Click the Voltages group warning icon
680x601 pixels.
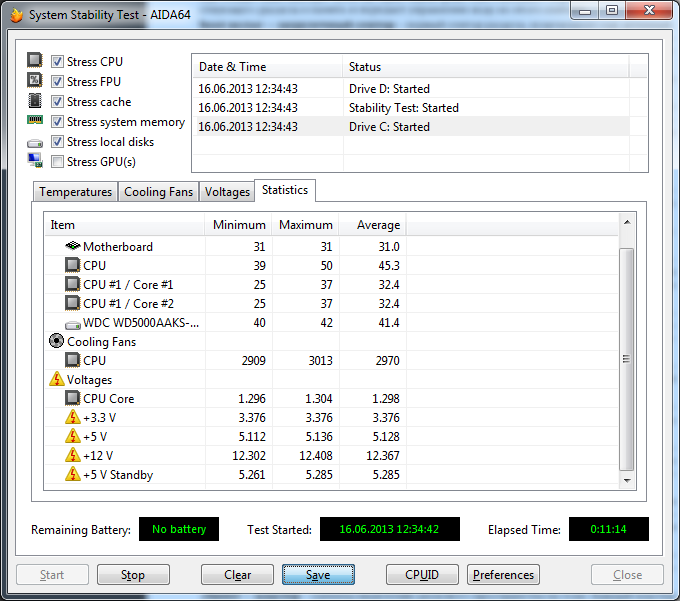(x=57, y=379)
